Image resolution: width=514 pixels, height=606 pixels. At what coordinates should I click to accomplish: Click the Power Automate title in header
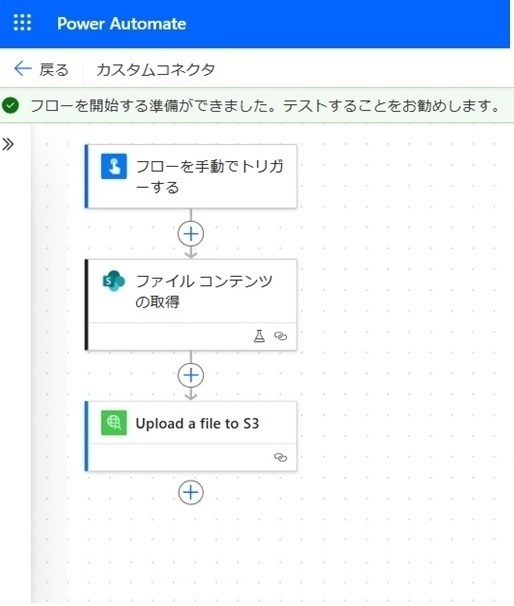tap(122, 24)
